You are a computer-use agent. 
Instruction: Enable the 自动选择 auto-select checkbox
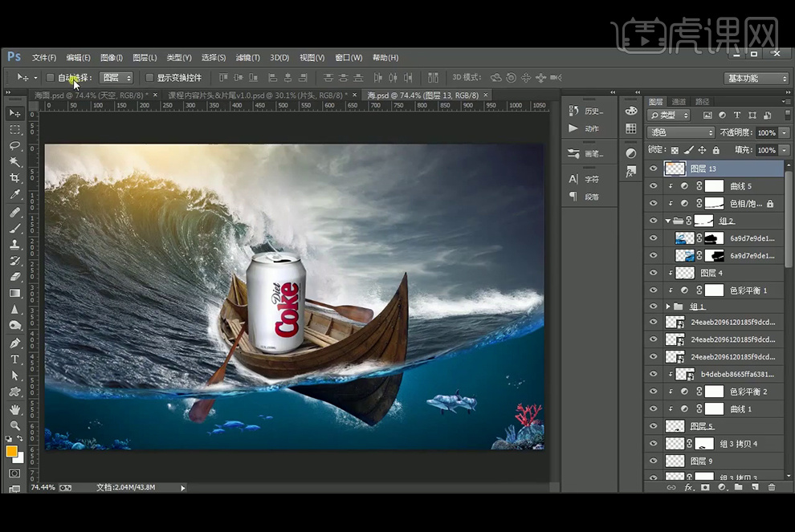(51, 78)
